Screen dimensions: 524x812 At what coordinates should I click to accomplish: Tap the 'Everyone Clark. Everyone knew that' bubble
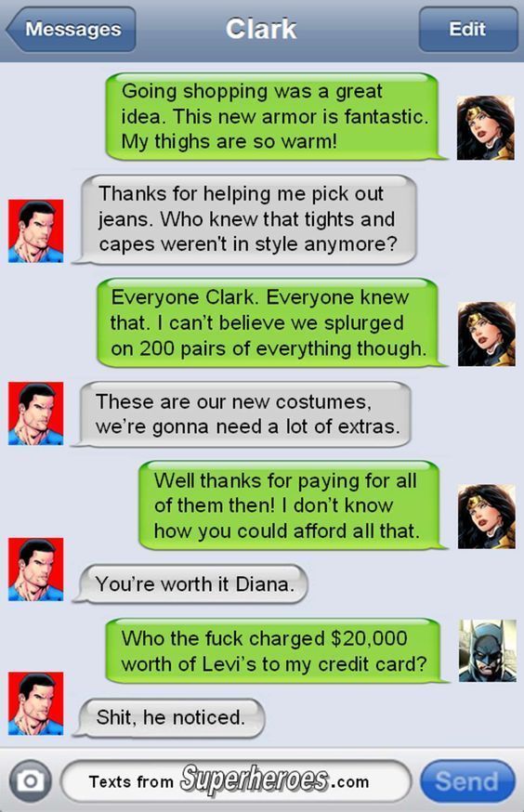click(271, 322)
